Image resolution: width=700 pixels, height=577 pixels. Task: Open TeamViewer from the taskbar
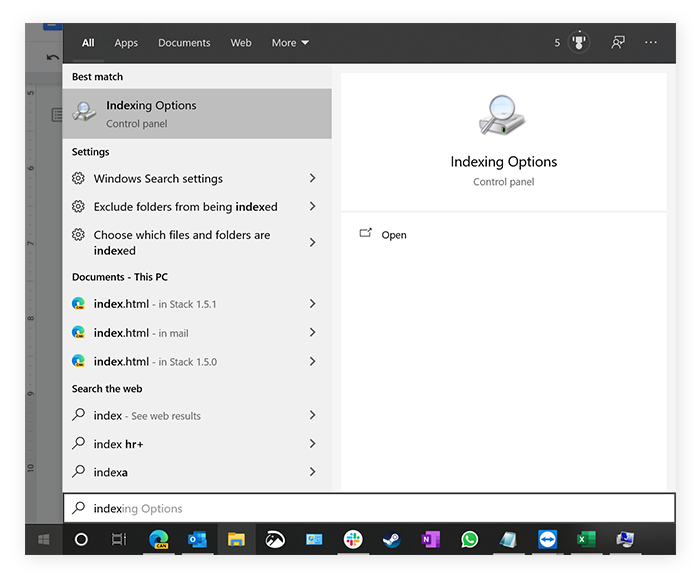coord(547,540)
